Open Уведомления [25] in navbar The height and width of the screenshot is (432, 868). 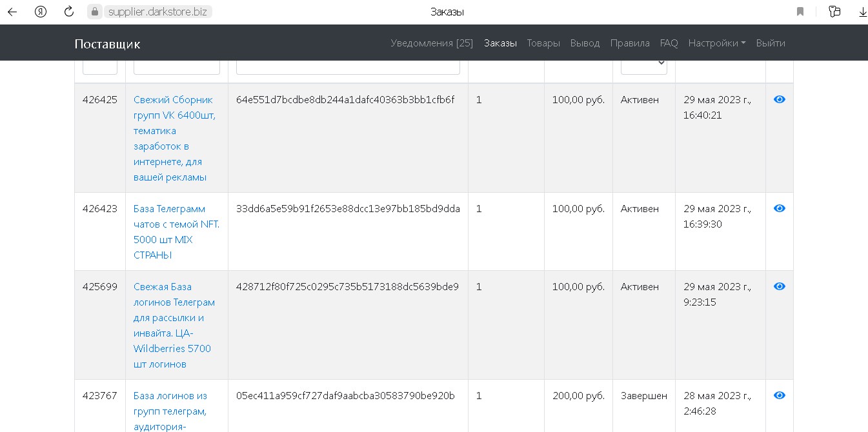coord(432,43)
